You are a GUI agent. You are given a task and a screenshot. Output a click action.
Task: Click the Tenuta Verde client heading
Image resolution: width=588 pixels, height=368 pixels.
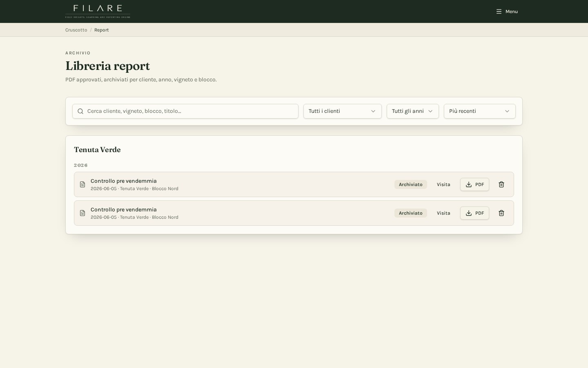(97, 150)
